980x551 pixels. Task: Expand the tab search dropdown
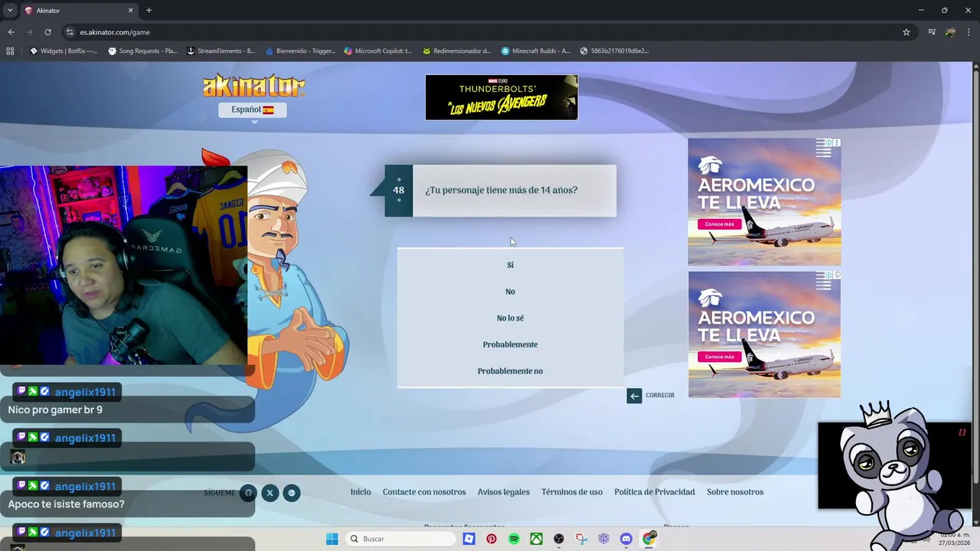10,11
